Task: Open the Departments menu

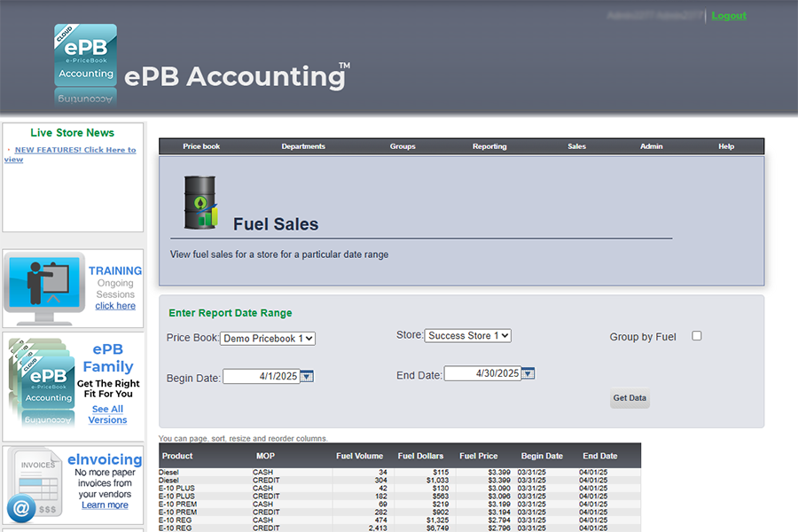Action: [303, 146]
